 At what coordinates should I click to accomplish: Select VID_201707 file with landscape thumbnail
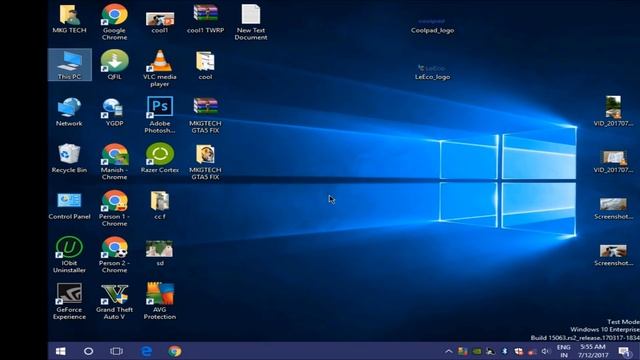(613, 162)
